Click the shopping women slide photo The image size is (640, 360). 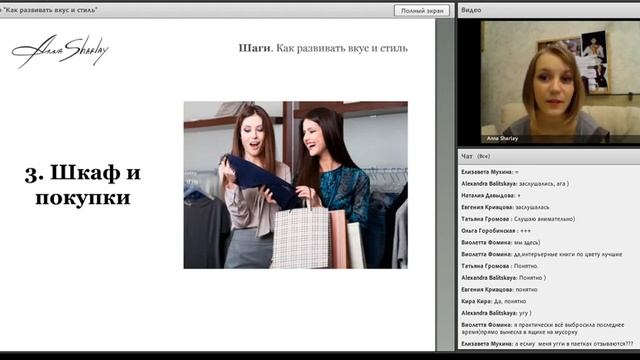pyautogui.click(x=296, y=185)
